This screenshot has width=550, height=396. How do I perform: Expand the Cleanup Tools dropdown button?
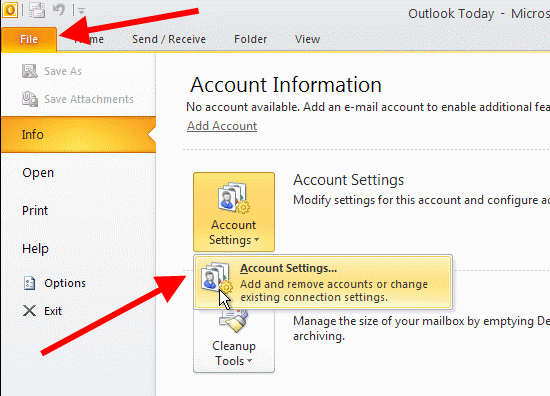(x=234, y=340)
